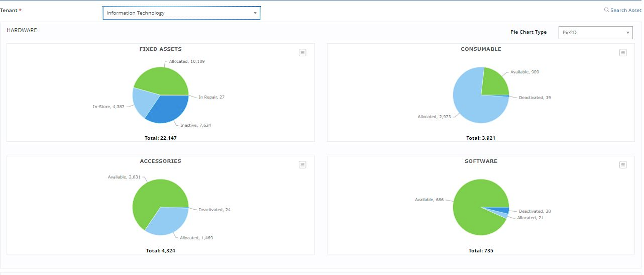Click the HARDWARE section heading

[22, 30]
